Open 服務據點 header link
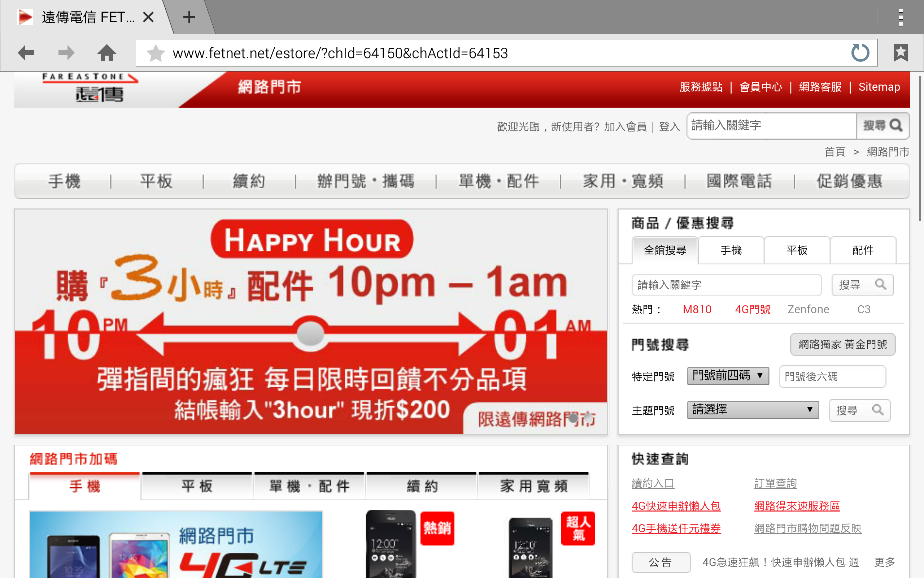924x578 pixels. [701, 87]
